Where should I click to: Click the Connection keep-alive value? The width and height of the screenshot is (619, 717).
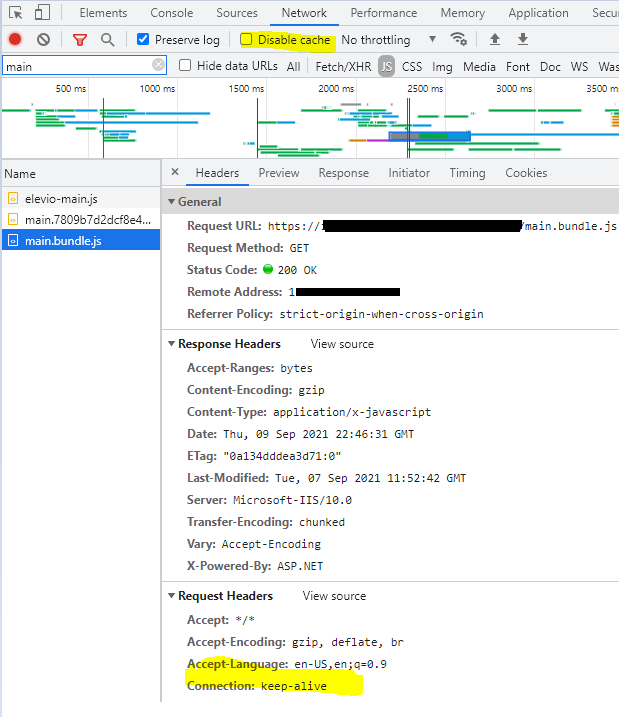coord(294,686)
